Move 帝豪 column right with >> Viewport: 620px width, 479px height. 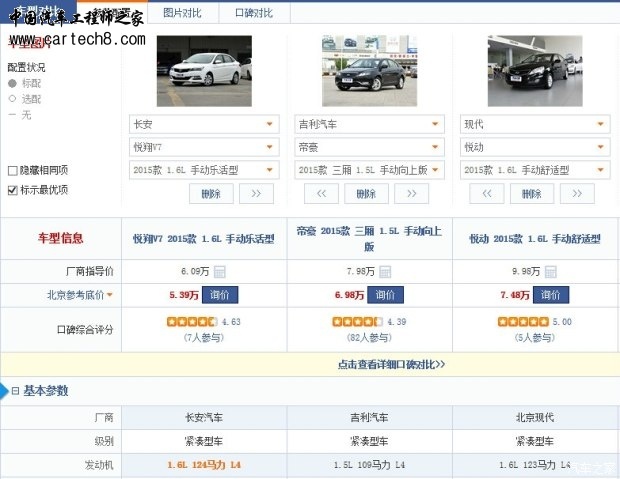coord(411,194)
